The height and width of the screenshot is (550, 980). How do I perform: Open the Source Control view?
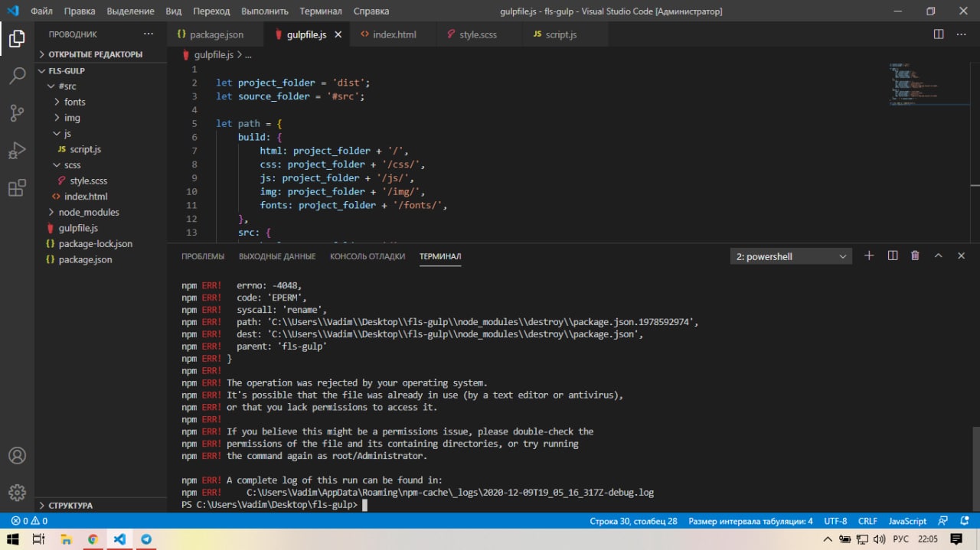pyautogui.click(x=17, y=113)
